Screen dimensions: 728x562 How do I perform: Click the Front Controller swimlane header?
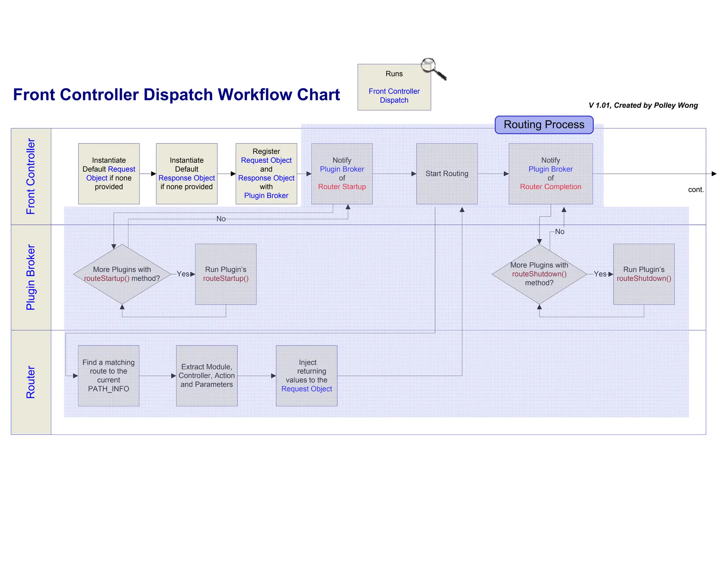pos(31,176)
